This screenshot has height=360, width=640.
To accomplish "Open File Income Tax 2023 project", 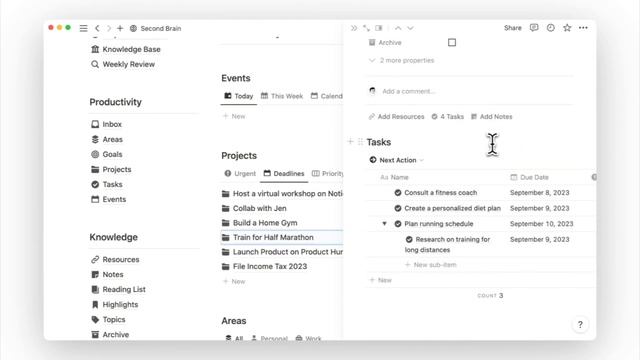I will coord(264,267).
